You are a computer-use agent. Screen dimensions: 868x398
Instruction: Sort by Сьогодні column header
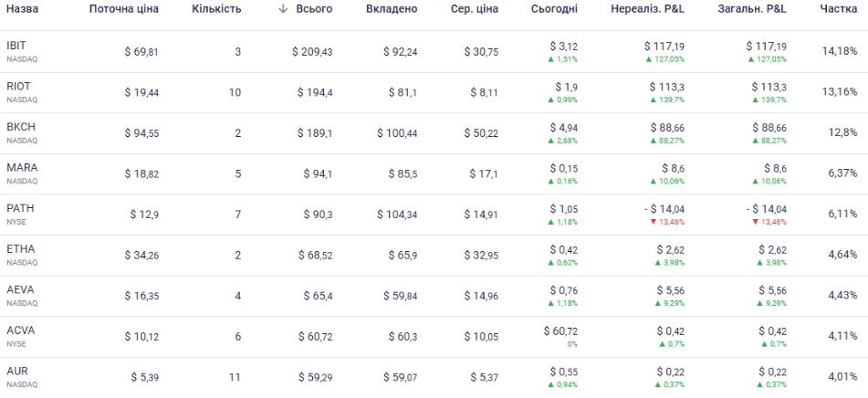[554, 9]
